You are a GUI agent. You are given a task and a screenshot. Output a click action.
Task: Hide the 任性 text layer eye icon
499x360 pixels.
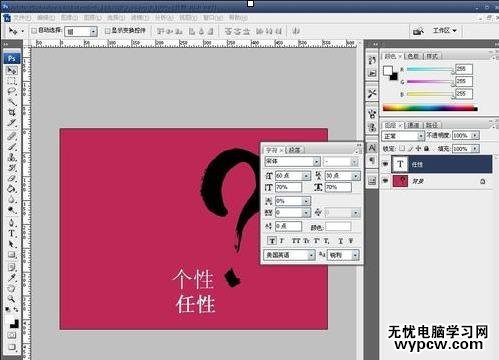tap(386, 164)
